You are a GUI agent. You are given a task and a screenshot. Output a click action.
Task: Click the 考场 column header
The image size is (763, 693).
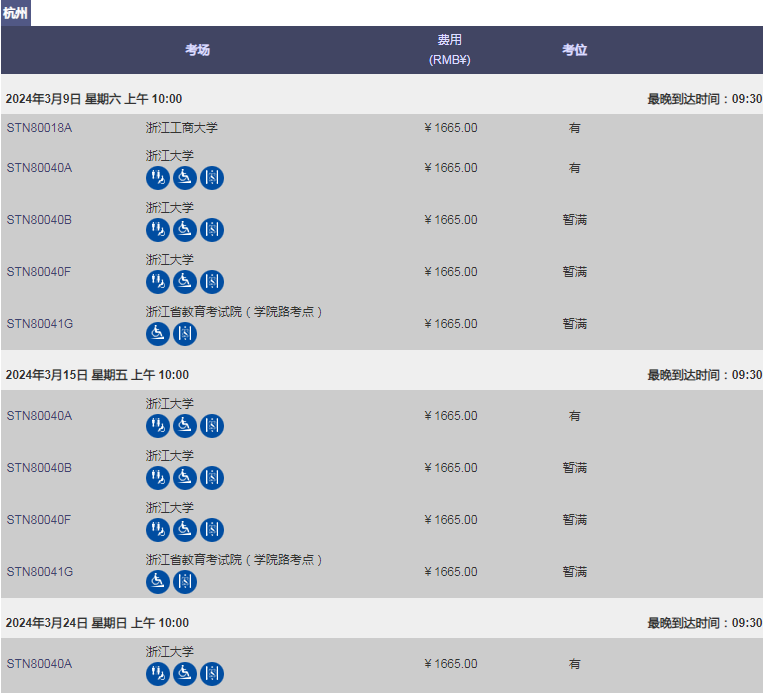[x=198, y=50]
